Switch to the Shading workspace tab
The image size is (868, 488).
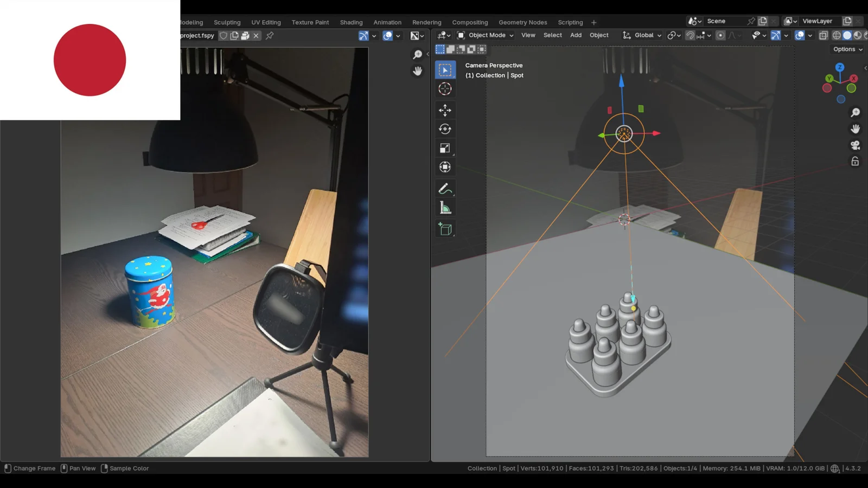[351, 22]
